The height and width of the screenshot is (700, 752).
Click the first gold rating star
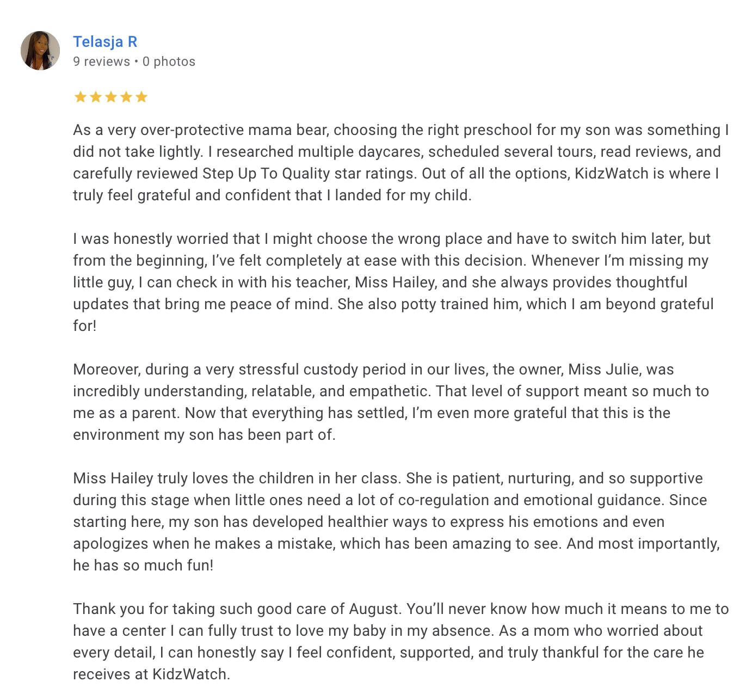click(80, 97)
